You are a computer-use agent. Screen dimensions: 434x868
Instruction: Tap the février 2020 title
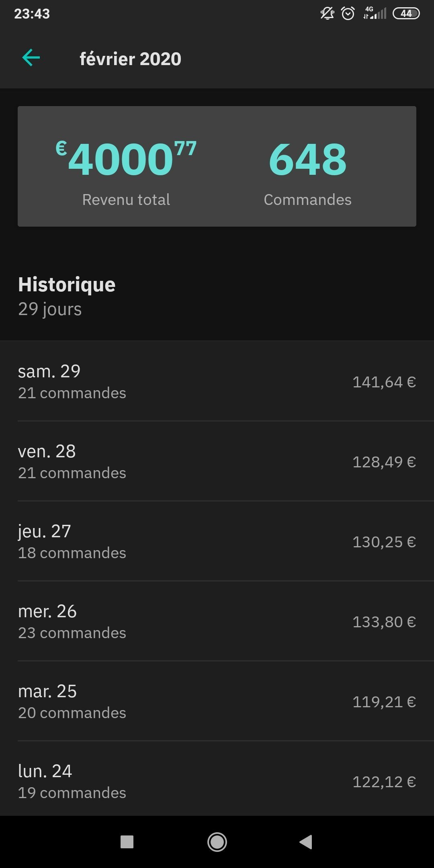tap(130, 59)
